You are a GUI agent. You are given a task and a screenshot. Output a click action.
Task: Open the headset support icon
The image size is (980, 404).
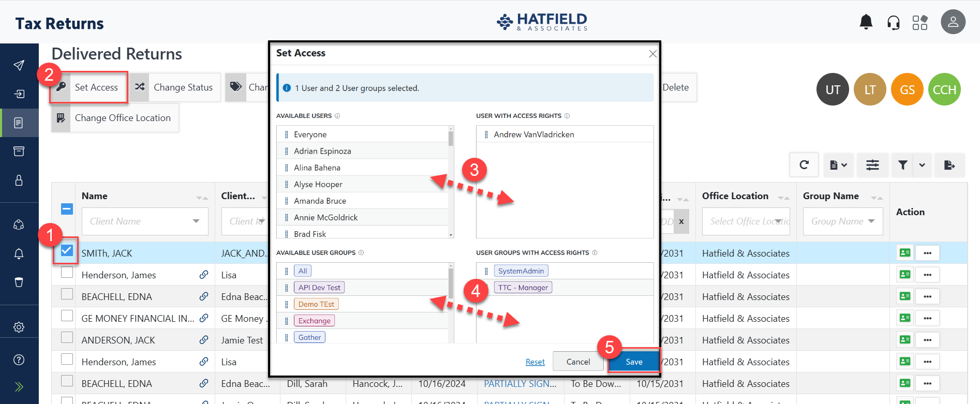coord(893,23)
